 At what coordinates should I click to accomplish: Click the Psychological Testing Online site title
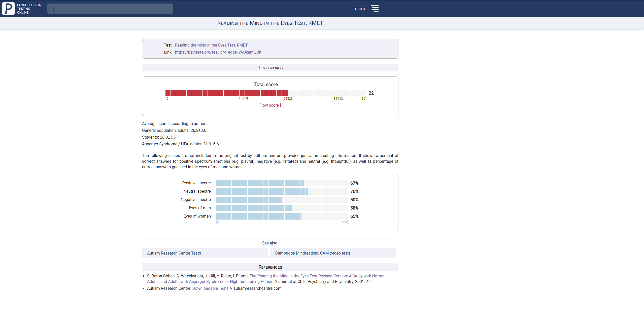[x=30, y=9]
